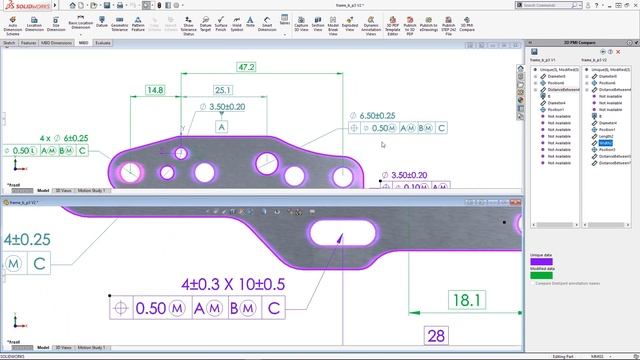This screenshot has width=640, height=360.
Task: Select the Location Dimension tool
Action: pos(34,24)
